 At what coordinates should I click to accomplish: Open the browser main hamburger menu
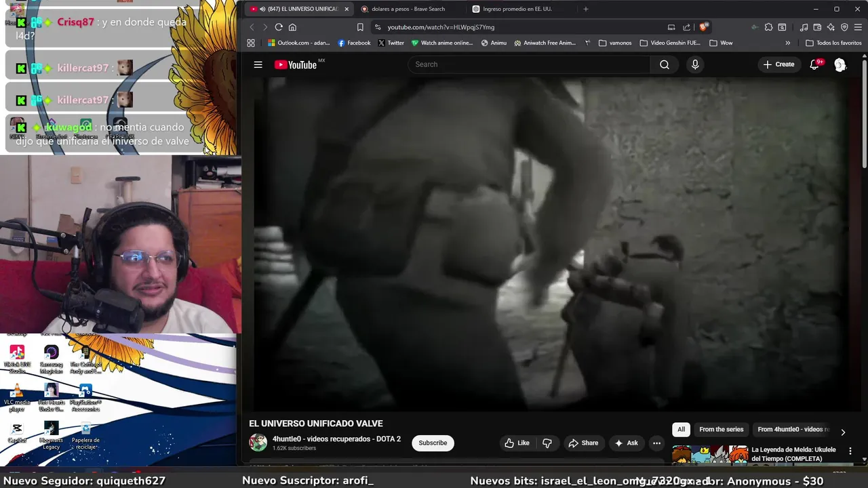click(858, 27)
